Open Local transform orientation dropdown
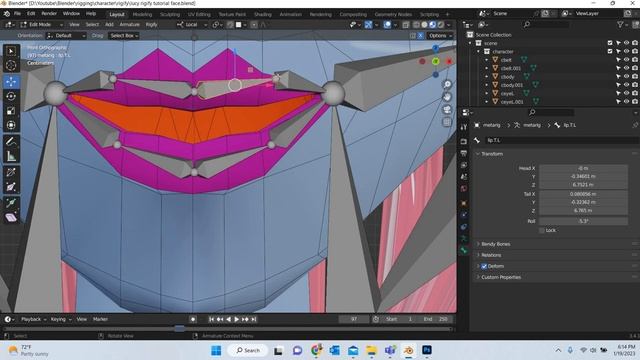The height and width of the screenshot is (360, 640). 192,24
